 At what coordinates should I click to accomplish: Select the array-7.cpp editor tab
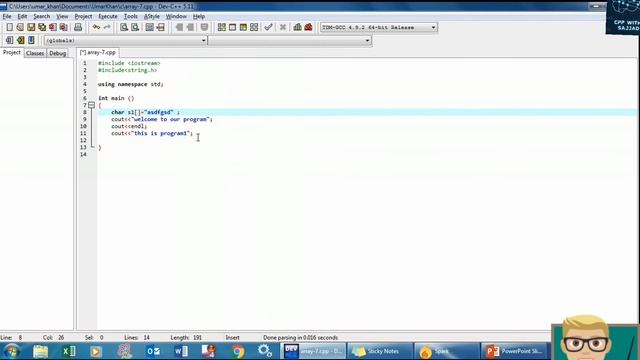[x=98, y=53]
